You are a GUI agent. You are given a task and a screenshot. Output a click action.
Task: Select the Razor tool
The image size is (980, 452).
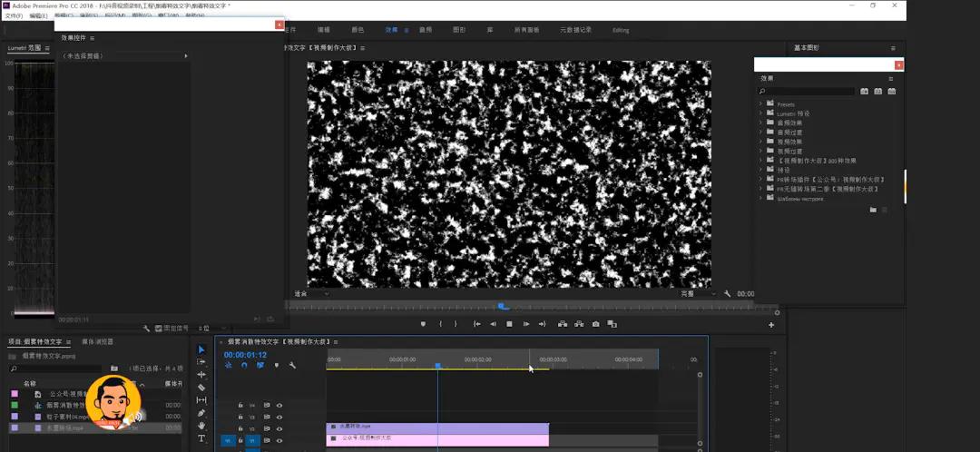pyautogui.click(x=201, y=388)
